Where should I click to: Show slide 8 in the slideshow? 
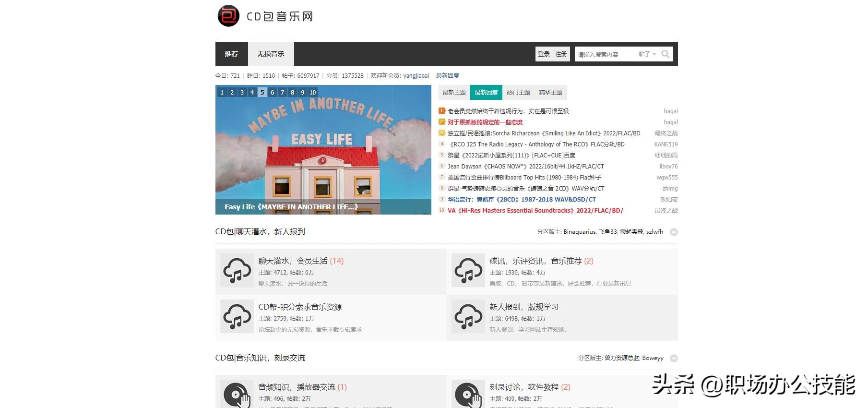[292, 93]
